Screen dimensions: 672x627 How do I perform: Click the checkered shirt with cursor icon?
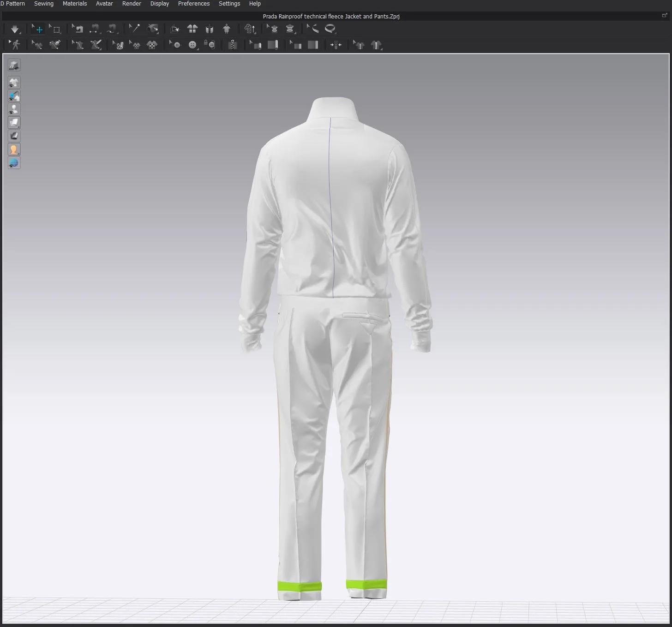[x=135, y=45]
